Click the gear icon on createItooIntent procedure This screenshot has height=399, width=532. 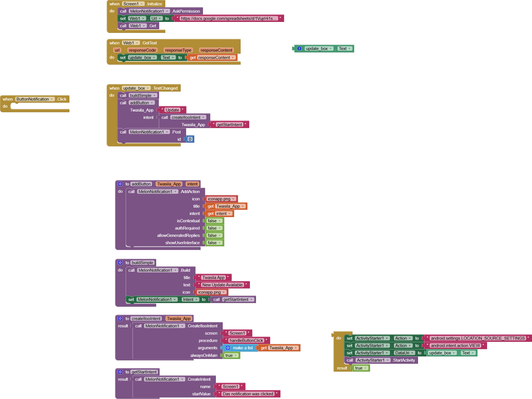pyautogui.click(x=120, y=319)
